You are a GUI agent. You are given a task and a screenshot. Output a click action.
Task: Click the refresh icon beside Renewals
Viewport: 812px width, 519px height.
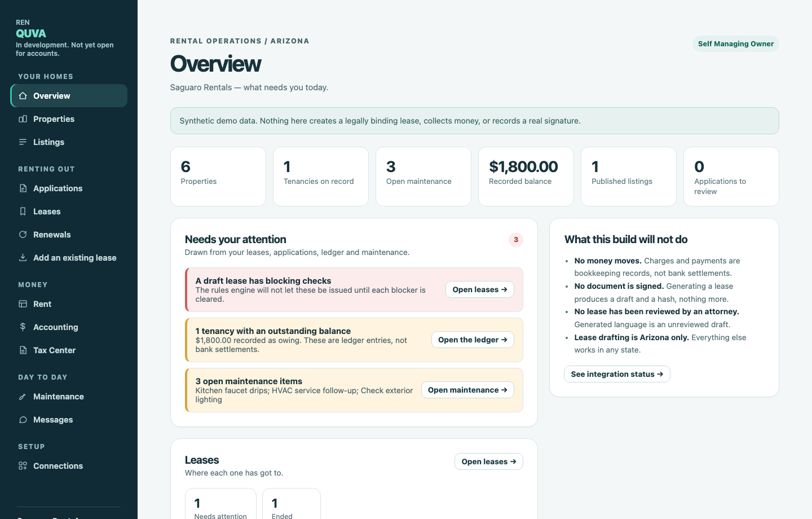(23, 235)
